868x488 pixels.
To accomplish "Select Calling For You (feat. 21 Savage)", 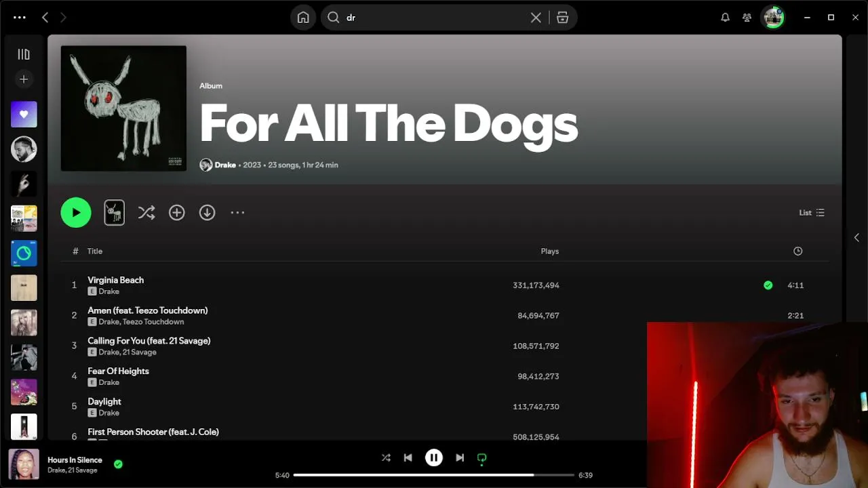I will click(x=149, y=341).
